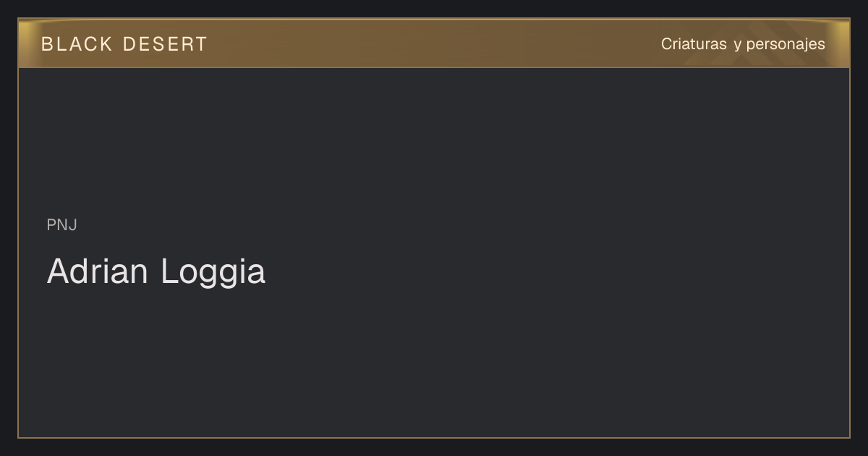This screenshot has width=868, height=456.
Task: Select the PNJ type label
Action: coord(61,225)
